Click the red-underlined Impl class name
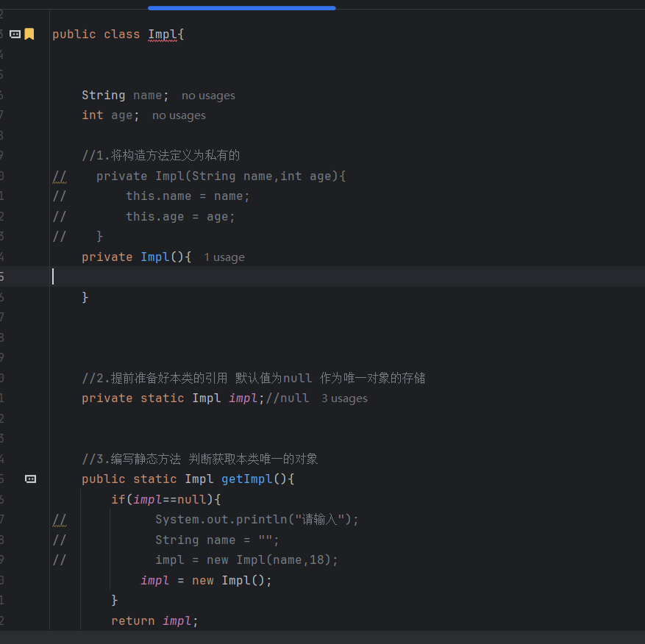 (x=162, y=35)
